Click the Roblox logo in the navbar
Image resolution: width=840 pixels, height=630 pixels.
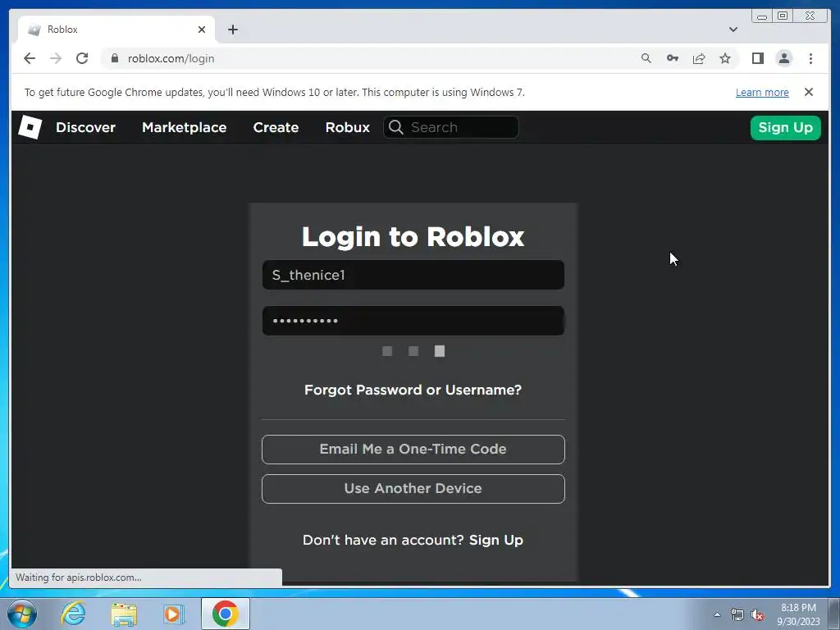30,127
